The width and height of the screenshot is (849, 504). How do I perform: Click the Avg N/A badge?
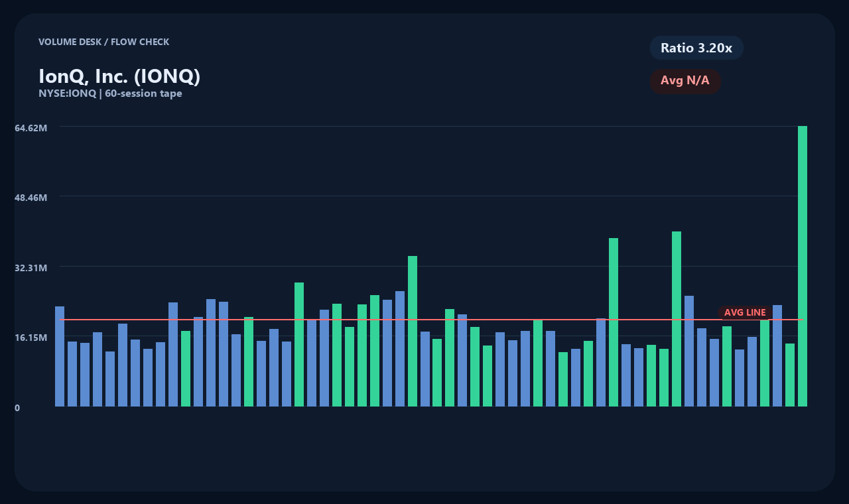685,81
